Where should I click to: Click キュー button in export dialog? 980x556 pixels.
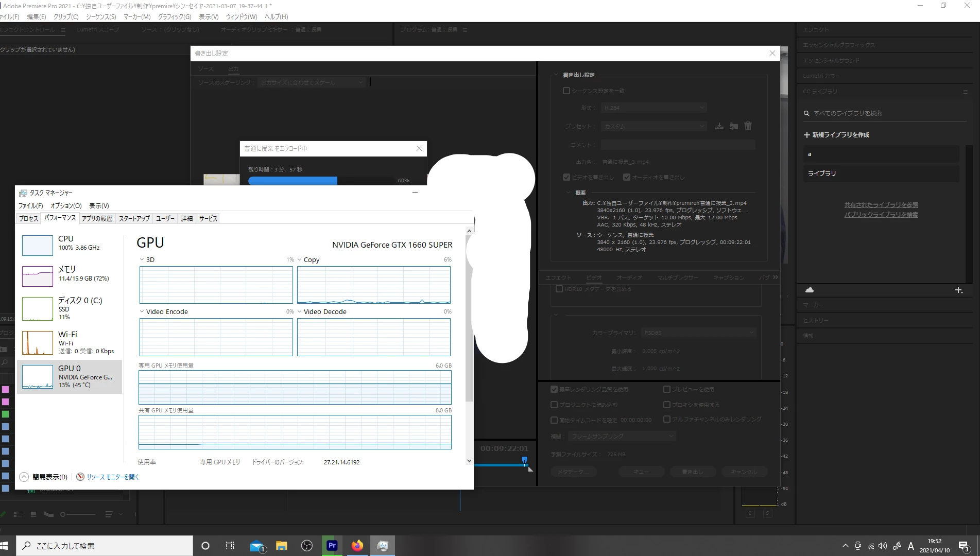click(x=641, y=472)
